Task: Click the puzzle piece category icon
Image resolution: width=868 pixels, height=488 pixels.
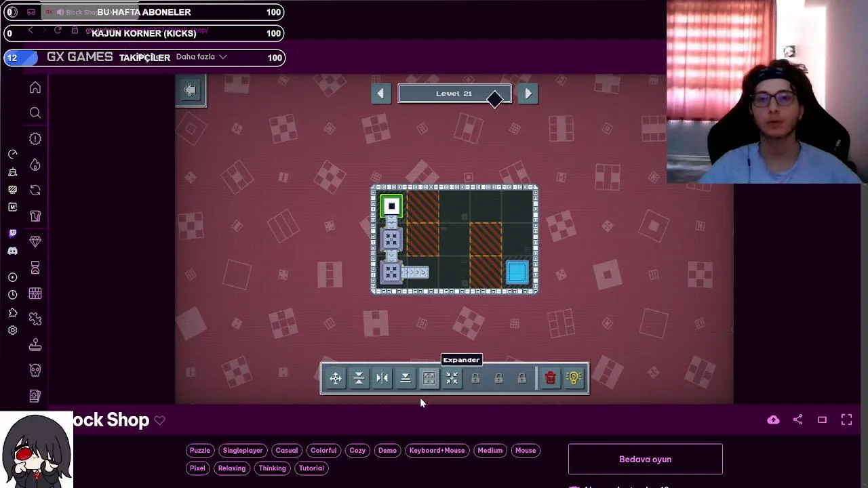Action: pyautogui.click(x=35, y=319)
